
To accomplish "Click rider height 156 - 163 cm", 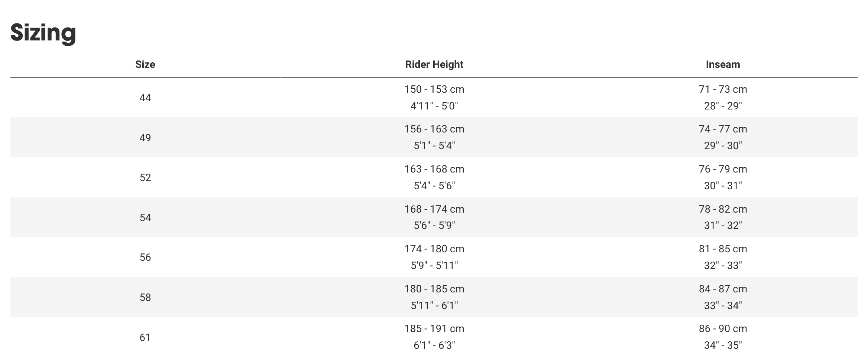I will click(434, 129).
